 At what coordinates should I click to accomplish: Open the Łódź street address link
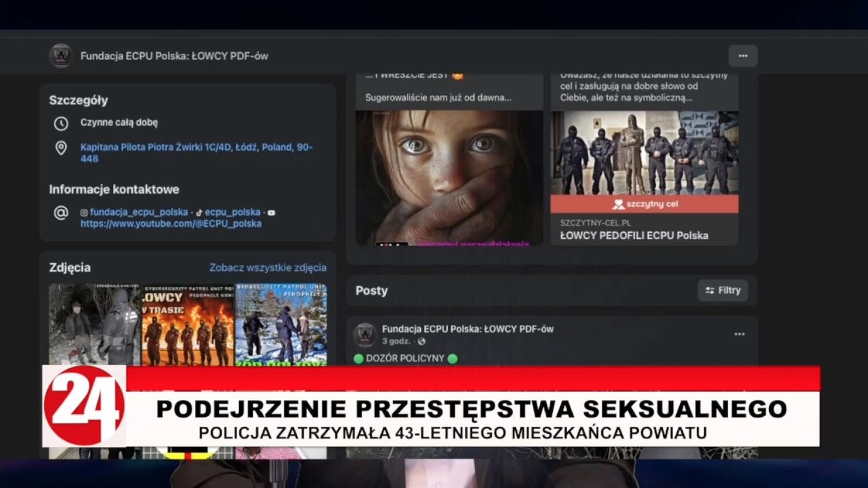point(196,147)
